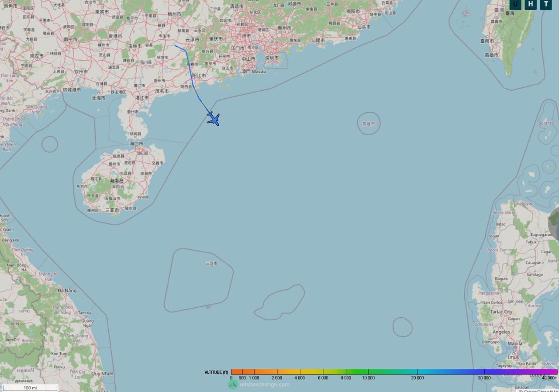Click the Batanes island label
The width and height of the screenshot is (559, 392).
point(545,123)
